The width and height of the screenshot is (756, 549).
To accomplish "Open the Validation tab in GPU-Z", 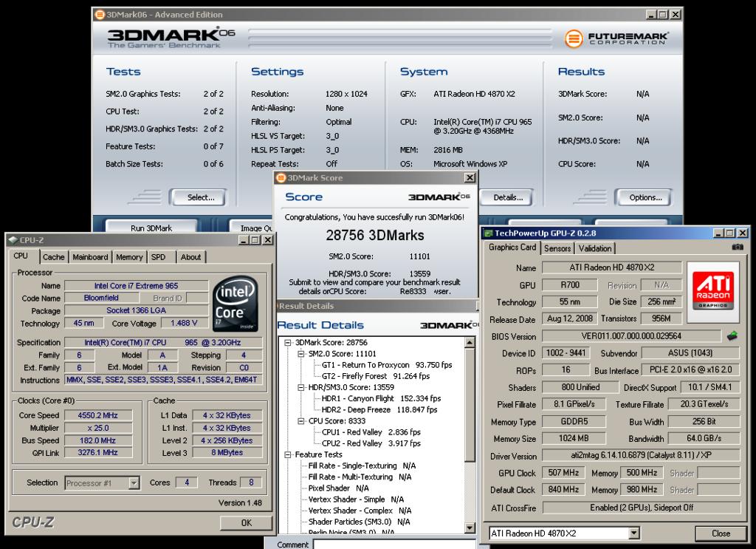I will click(595, 248).
